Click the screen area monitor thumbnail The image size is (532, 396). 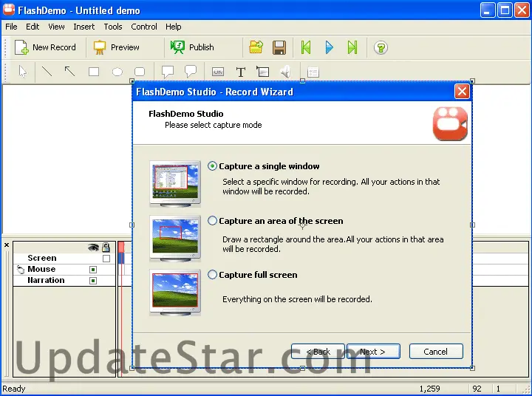click(175, 238)
